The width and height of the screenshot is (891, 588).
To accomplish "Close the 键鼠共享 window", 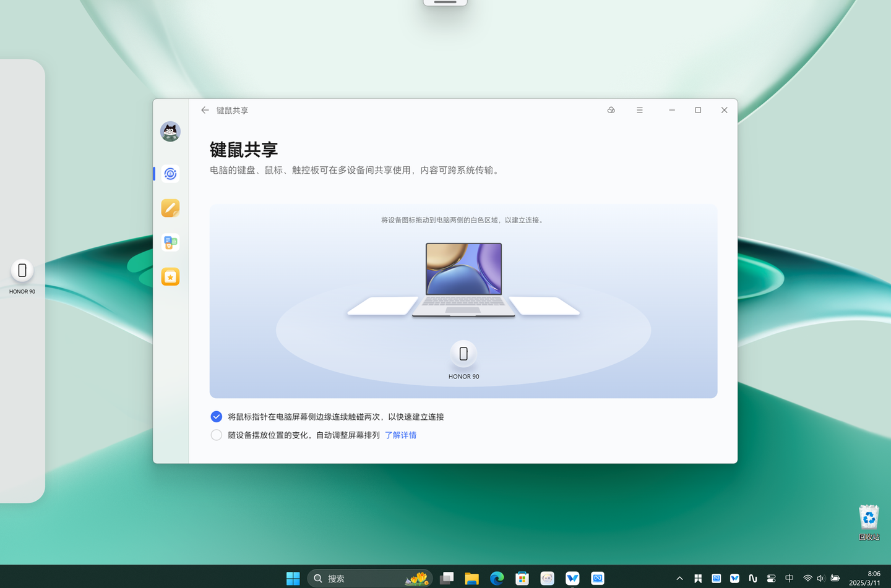I will pyautogui.click(x=724, y=110).
